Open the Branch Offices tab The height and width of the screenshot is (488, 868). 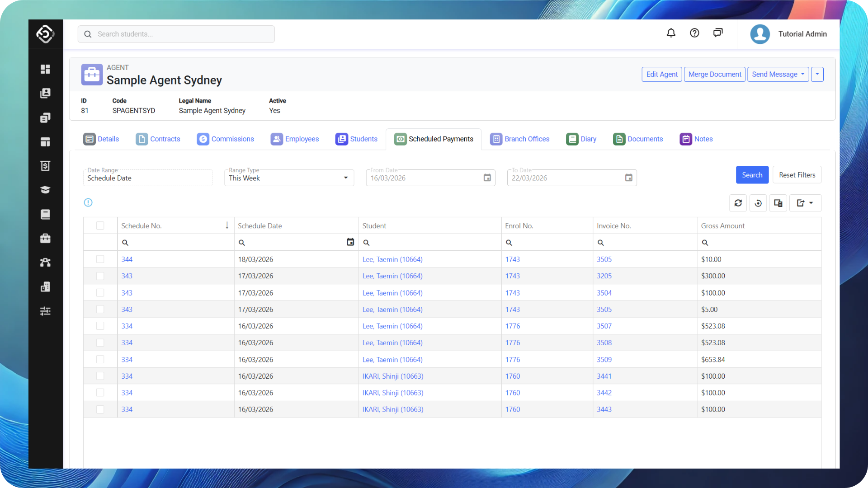520,139
